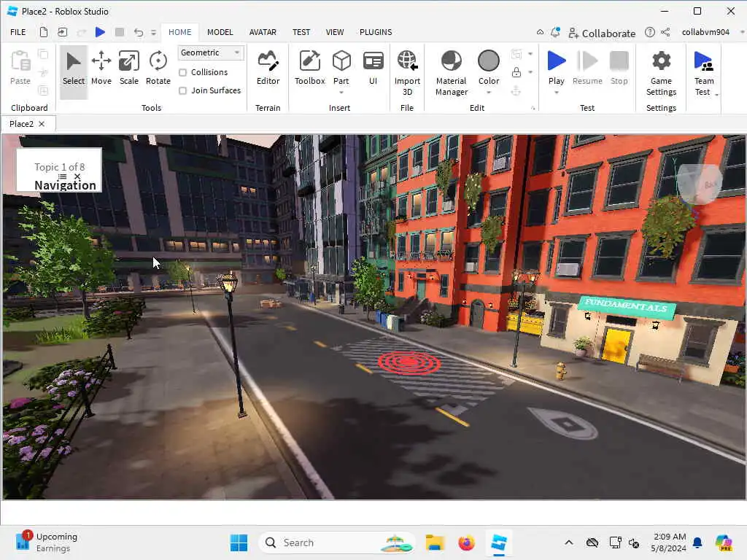
Task: Open the Windows Start menu
Action: pos(239,542)
